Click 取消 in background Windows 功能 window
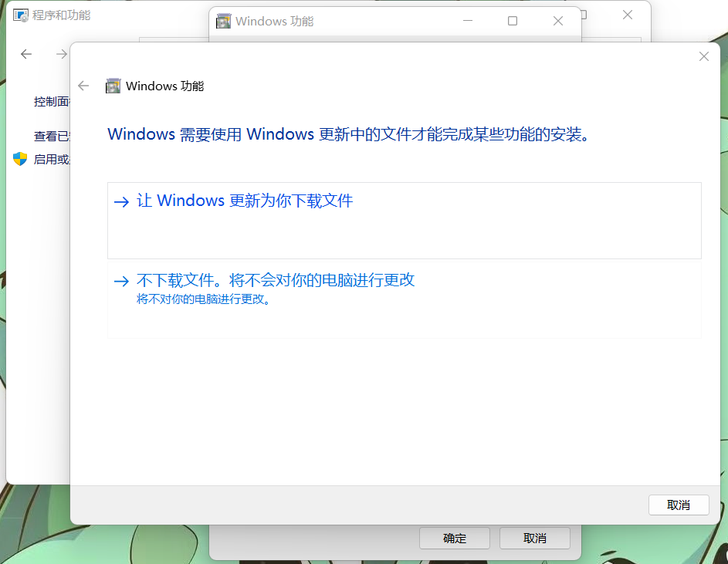Screen dimensions: 728x564 (x=534, y=538)
